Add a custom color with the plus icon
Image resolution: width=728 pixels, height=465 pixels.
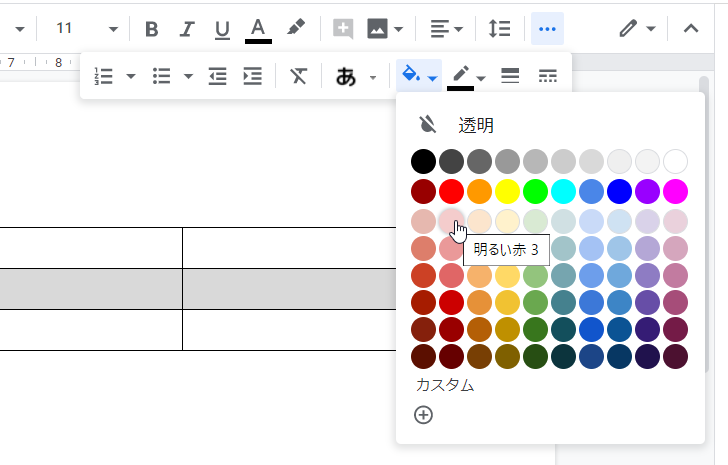pos(423,415)
